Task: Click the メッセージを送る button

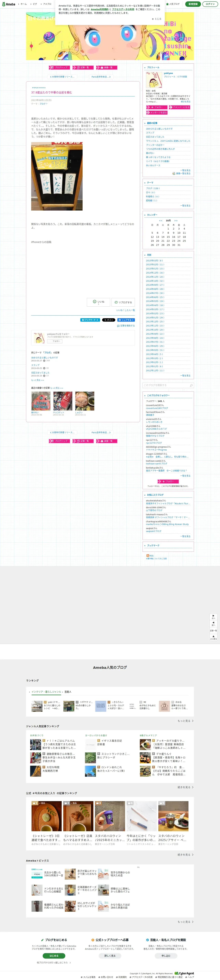Action: tap(156, 113)
